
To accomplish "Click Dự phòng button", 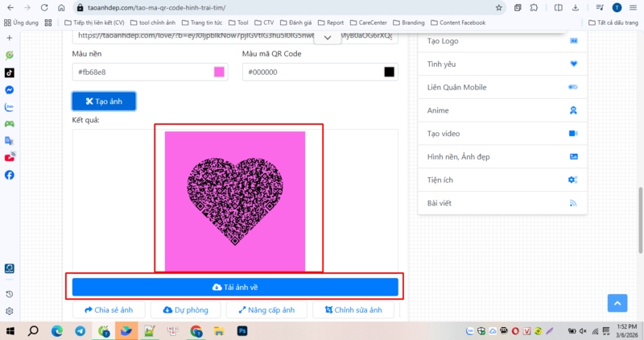I will 186,310.
